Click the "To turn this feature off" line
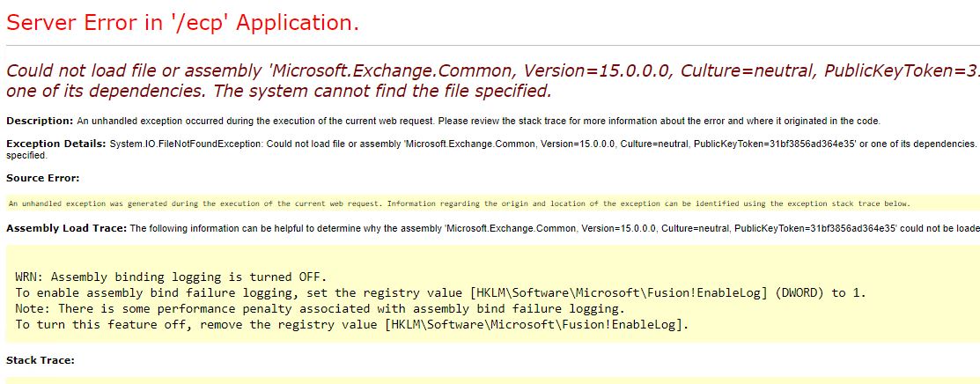Screen dimensions: 980x384 352,324
